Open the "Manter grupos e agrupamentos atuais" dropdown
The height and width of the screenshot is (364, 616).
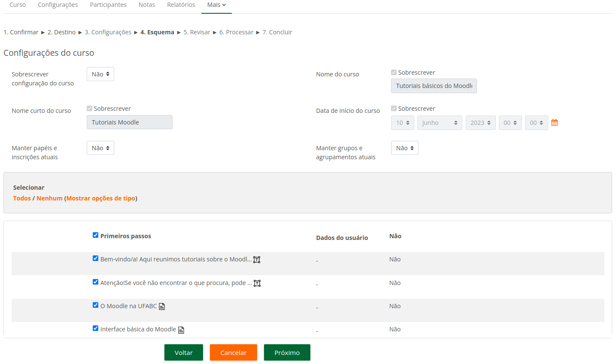pyautogui.click(x=404, y=148)
